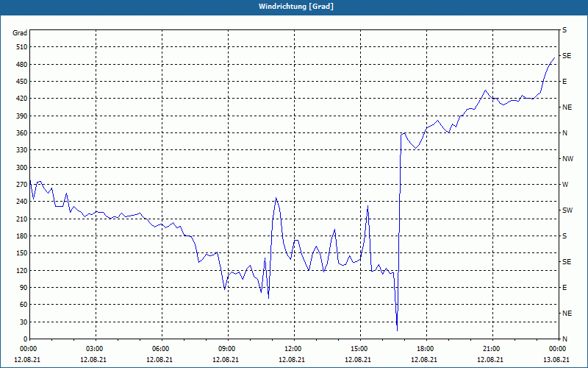The height and width of the screenshot is (368, 588).
Task: Click the E compass label level with 90
Action: point(564,288)
